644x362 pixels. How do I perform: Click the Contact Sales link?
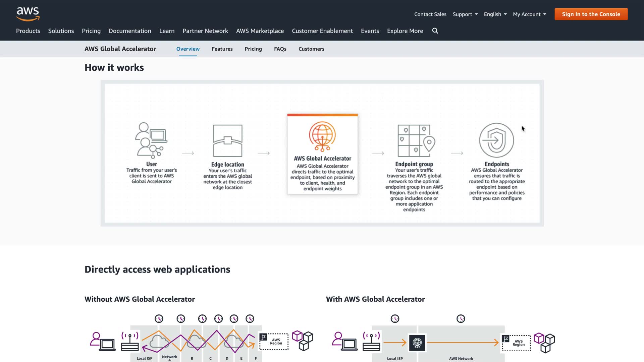(430, 14)
